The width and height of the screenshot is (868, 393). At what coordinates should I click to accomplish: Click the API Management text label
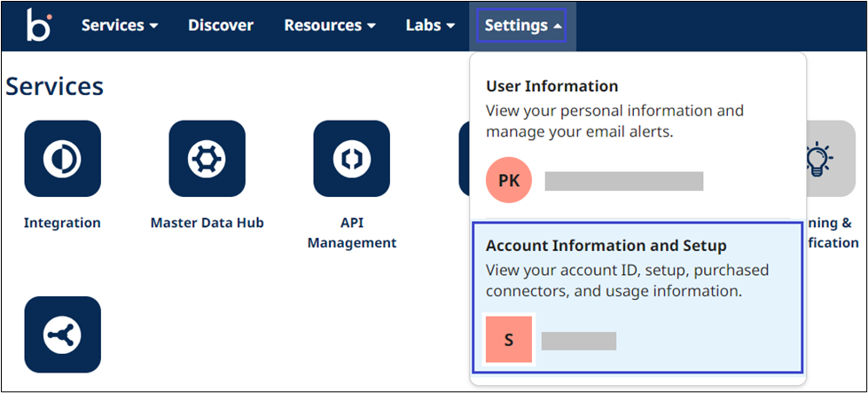(x=351, y=232)
